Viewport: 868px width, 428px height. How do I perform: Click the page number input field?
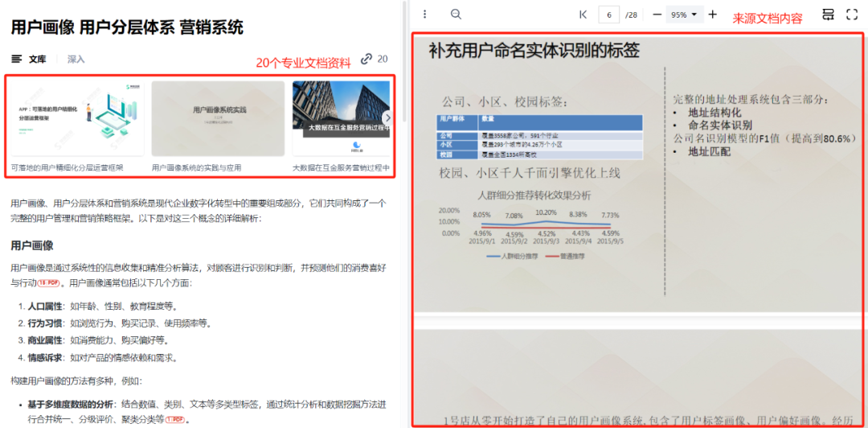[x=610, y=14]
